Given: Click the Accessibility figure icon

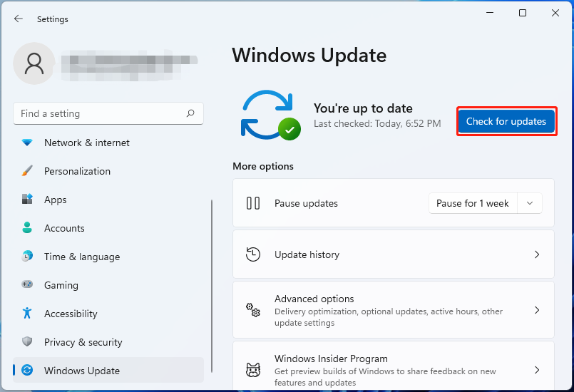Looking at the screenshot, I should (x=27, y=314).
